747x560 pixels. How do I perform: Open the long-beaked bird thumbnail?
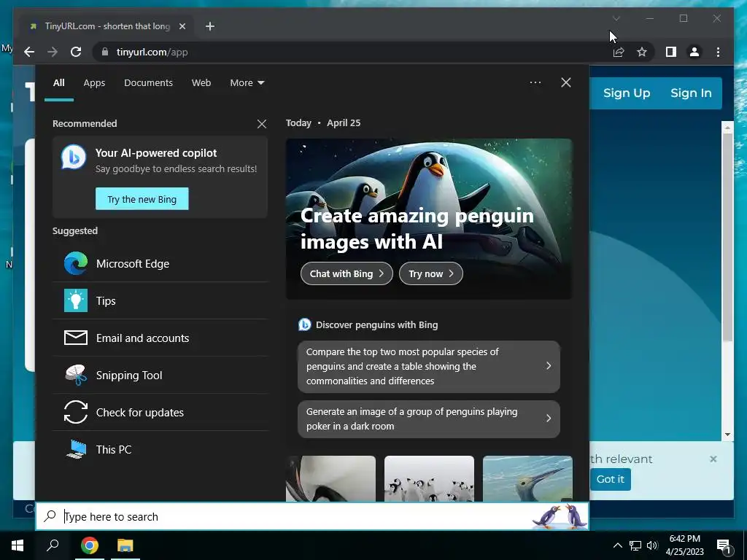click(x=527, y=478)
